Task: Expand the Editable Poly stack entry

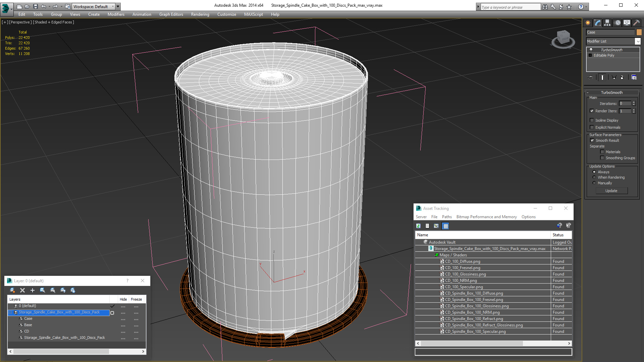Action: pyautogui.click(x=590, y=55)
